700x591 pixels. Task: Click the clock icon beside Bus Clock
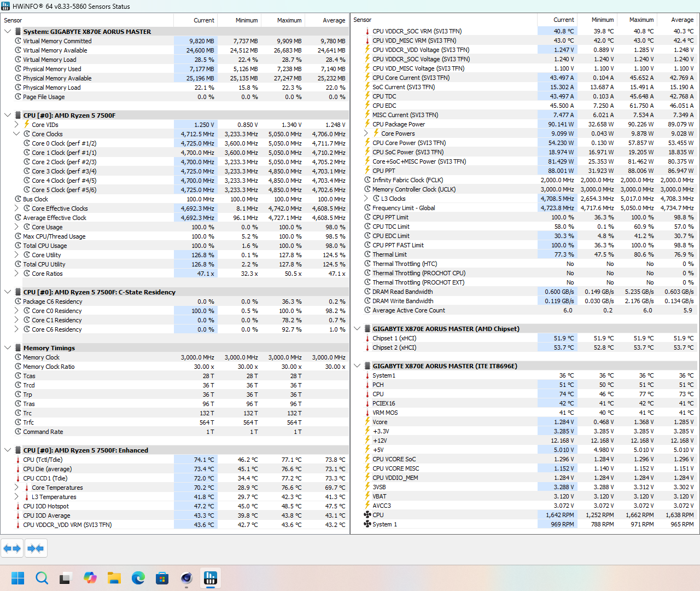(18, 199)
